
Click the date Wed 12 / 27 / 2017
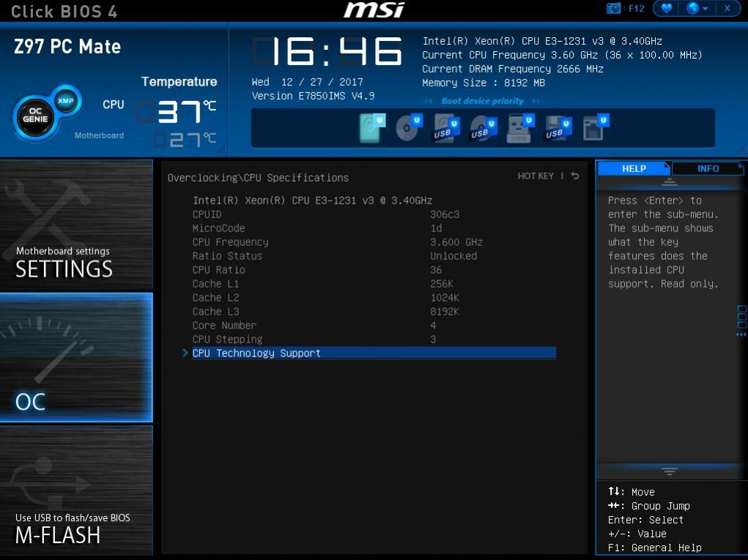pyautogui.click(x=307, y=82)
